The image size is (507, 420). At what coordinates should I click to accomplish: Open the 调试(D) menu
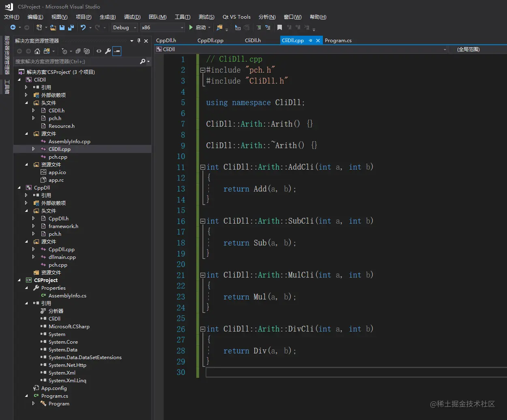pyautogui.click(x=132, y=17)
